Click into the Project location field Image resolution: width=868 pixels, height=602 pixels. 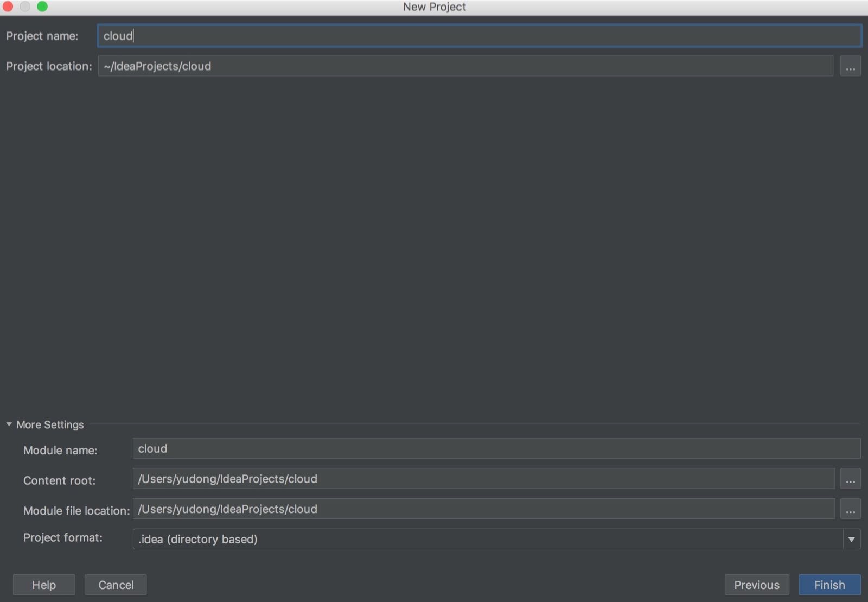coord(465,66)
